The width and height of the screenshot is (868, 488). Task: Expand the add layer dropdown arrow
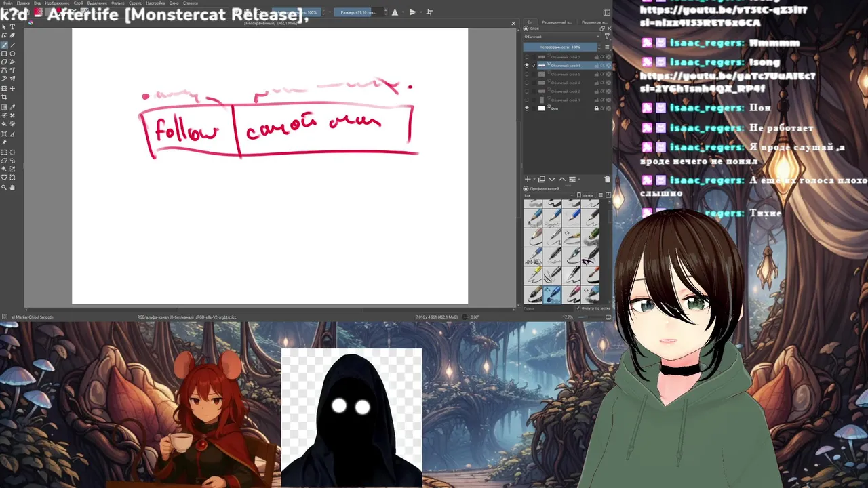[x=534, y=179]
